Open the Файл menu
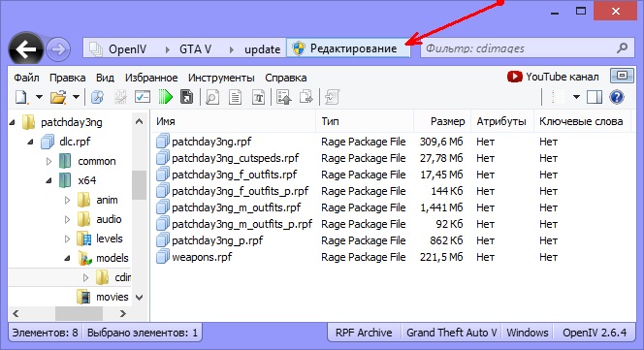The width and height of the screenshot is (644, 350). click(26, 78)
